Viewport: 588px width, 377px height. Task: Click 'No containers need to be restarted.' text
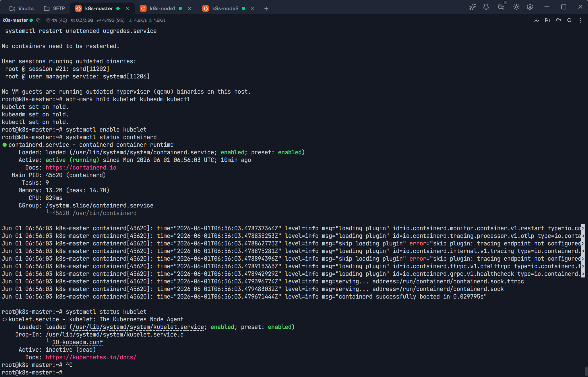(61, 46)
